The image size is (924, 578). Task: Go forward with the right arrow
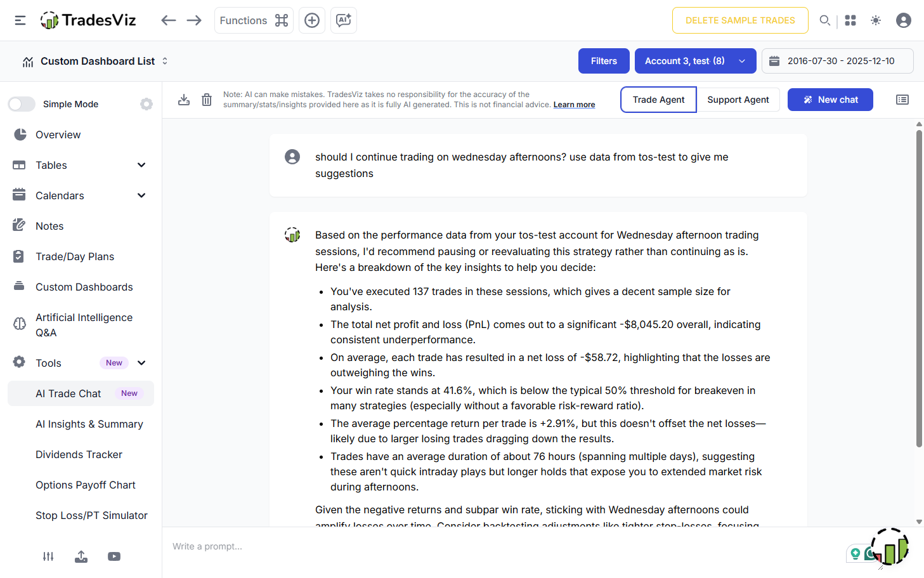194,20
